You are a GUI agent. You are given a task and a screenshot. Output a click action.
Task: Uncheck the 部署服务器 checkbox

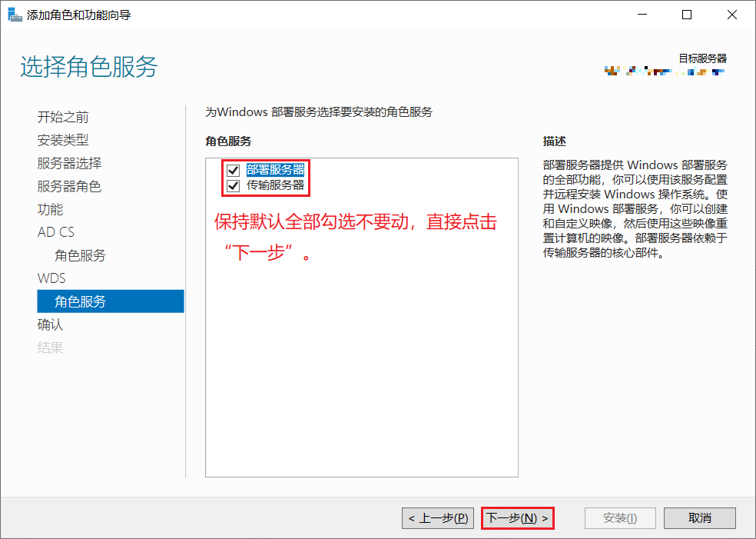[232, 170]
